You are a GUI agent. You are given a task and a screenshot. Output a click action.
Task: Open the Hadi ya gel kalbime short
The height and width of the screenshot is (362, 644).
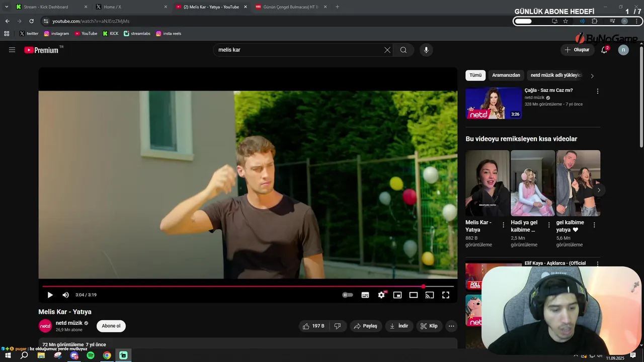click(533, 183)
